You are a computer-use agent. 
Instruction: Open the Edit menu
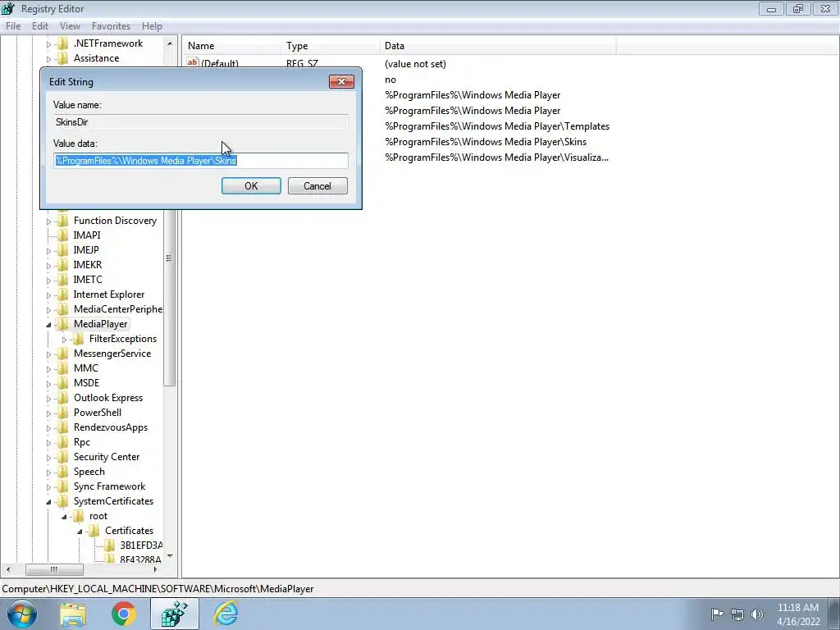point(40,25)
